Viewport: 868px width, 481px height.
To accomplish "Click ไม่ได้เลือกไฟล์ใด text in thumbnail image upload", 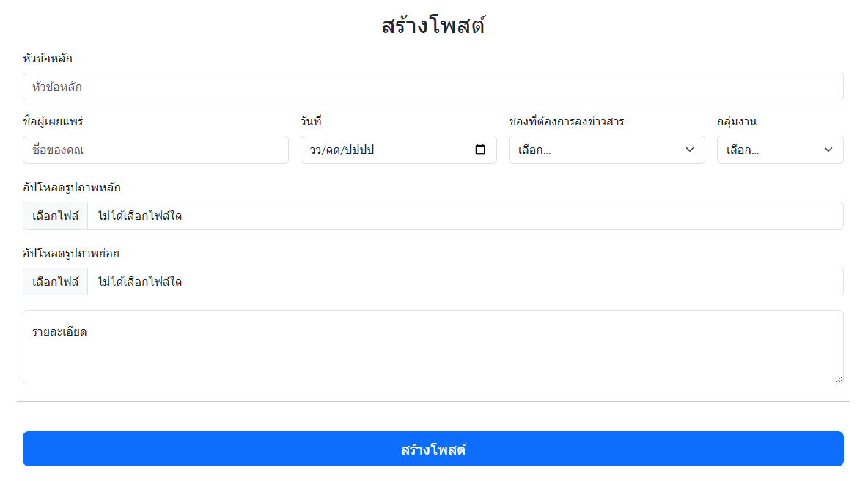I will pyautogui.click(x=139, y=282).
